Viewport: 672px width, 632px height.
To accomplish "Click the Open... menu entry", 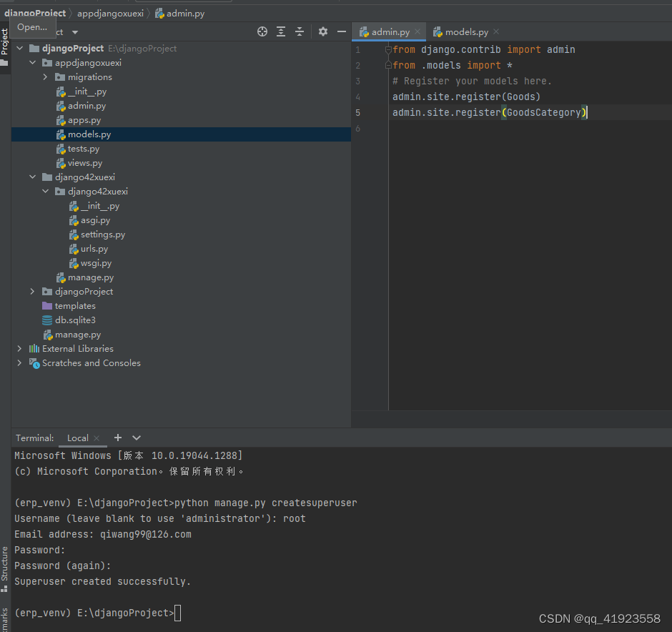I will click(x=33, y=26).
